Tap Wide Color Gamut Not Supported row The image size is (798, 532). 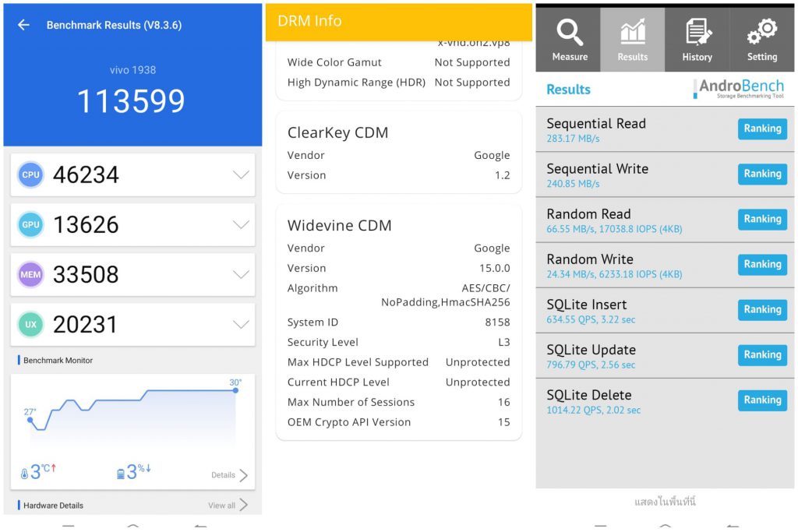398,62
